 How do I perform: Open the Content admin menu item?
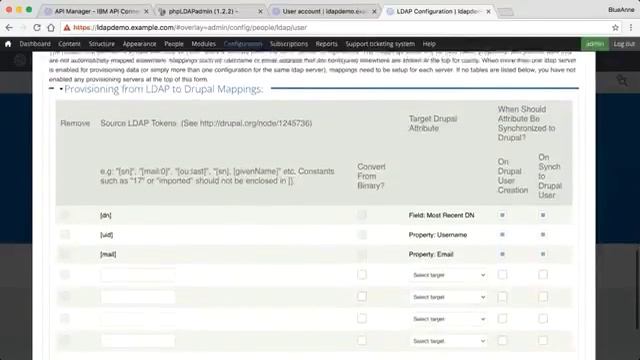coord(69,44)
